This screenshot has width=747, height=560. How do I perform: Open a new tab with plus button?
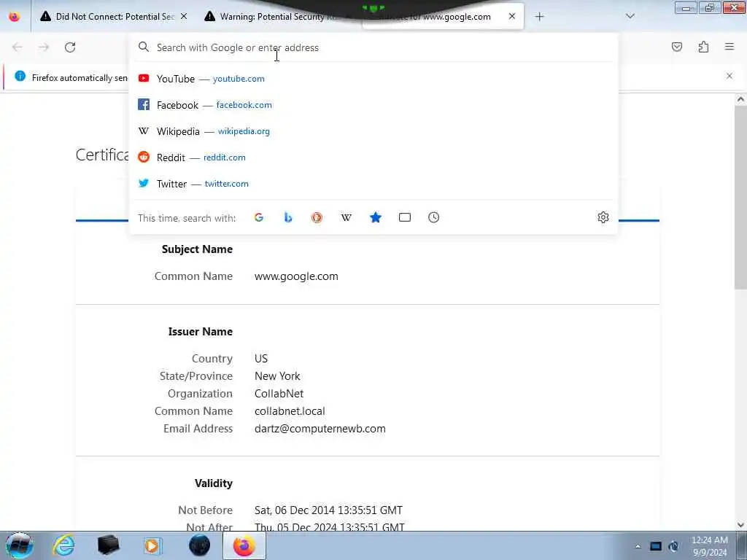click(539, 17)
